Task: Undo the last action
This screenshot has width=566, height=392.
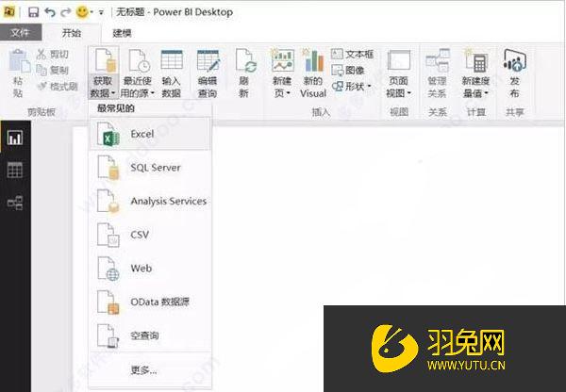Action: pyautogui.click(x=50, y=12)
